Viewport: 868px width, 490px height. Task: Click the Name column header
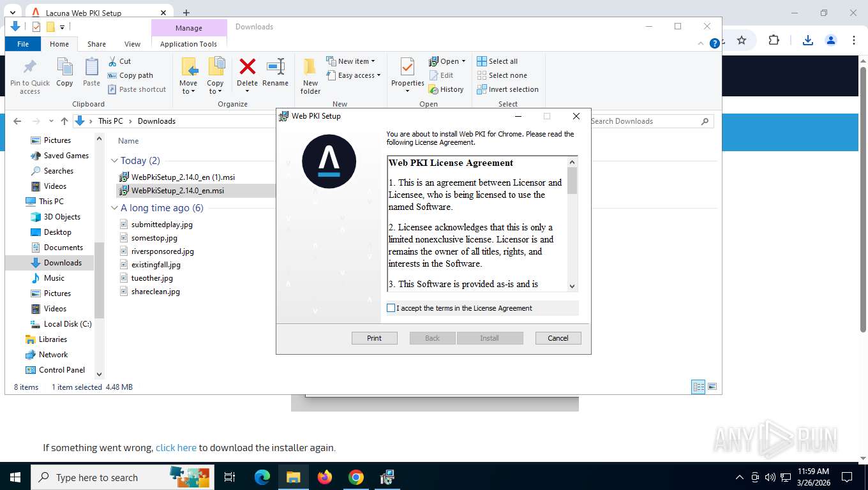coord(128,141)
